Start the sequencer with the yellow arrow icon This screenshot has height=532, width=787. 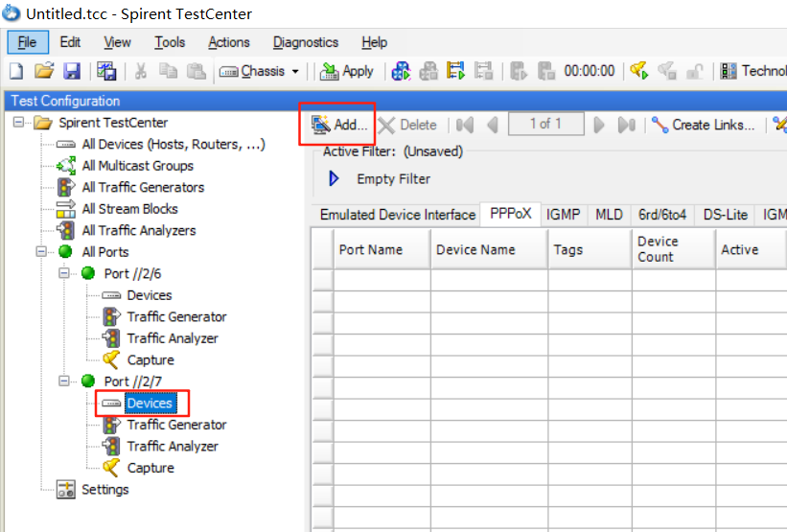[x=455, y=71]
